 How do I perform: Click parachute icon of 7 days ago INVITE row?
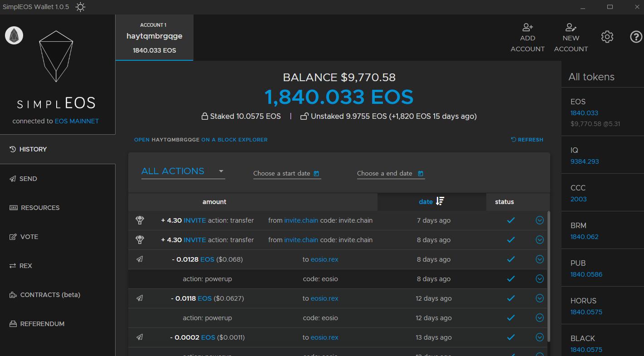[x=140, y=220]
